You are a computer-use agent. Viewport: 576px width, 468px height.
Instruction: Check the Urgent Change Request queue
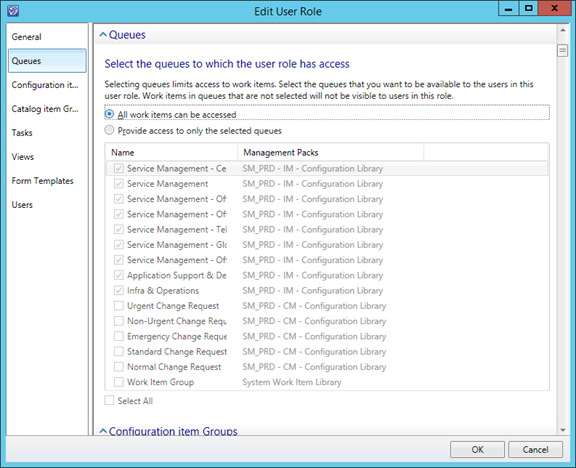click(x=119, y=306)
